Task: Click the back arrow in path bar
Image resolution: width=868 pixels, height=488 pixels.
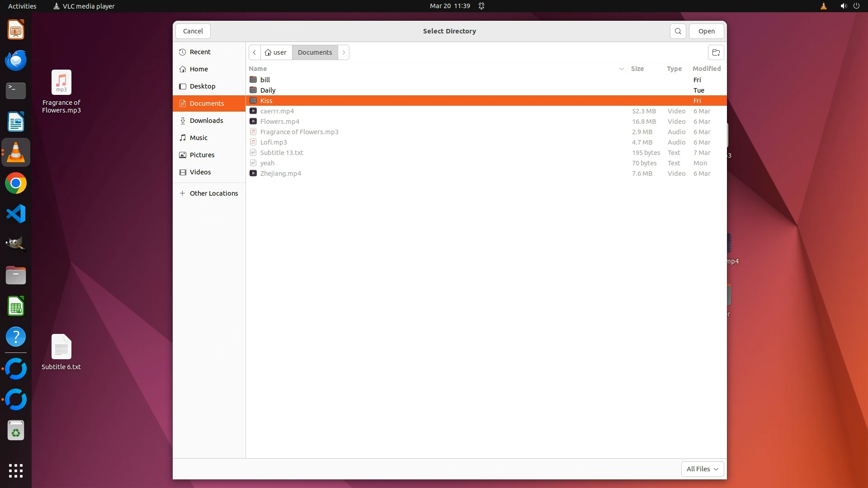Action: tap(255, 52)
